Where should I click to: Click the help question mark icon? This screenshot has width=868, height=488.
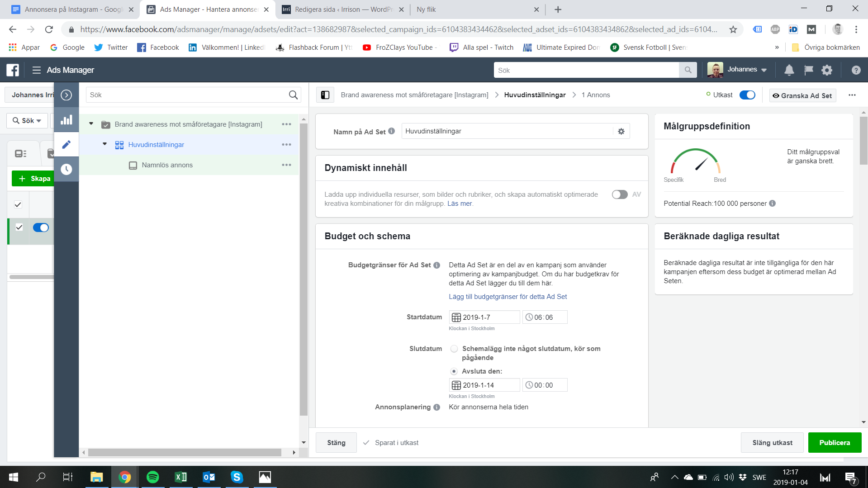click(x=855, y=70)
